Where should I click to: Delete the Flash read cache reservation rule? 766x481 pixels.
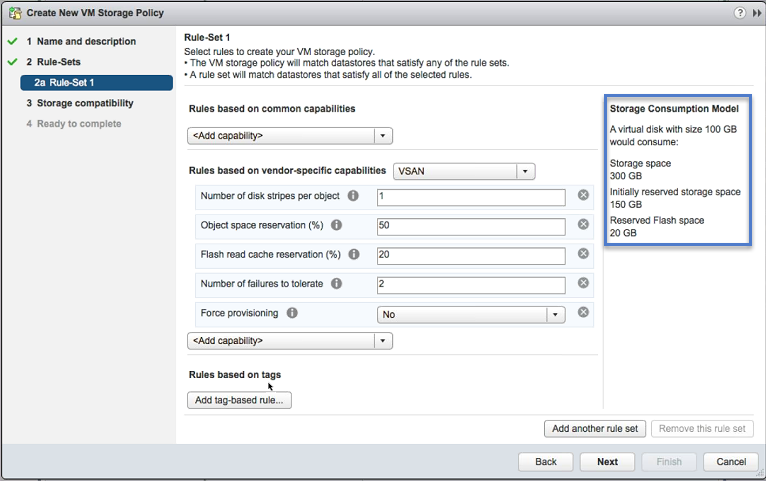(x=583, y=254)
